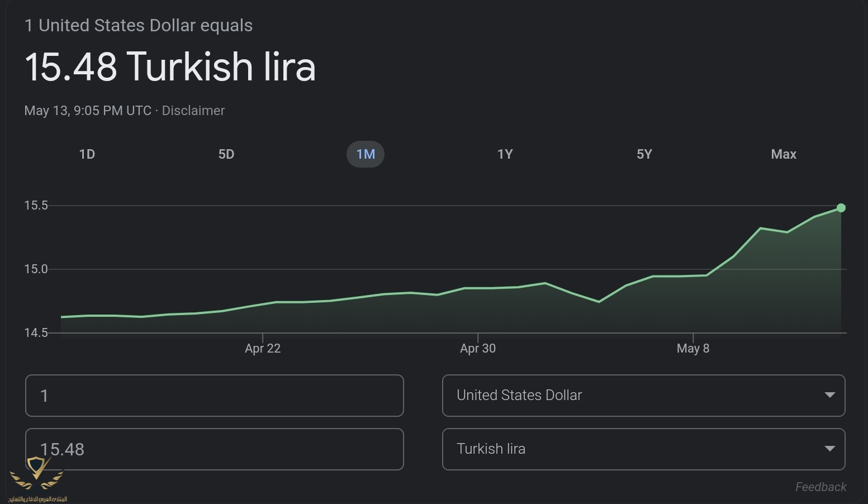Click the Feedback link

pos(820,487)
